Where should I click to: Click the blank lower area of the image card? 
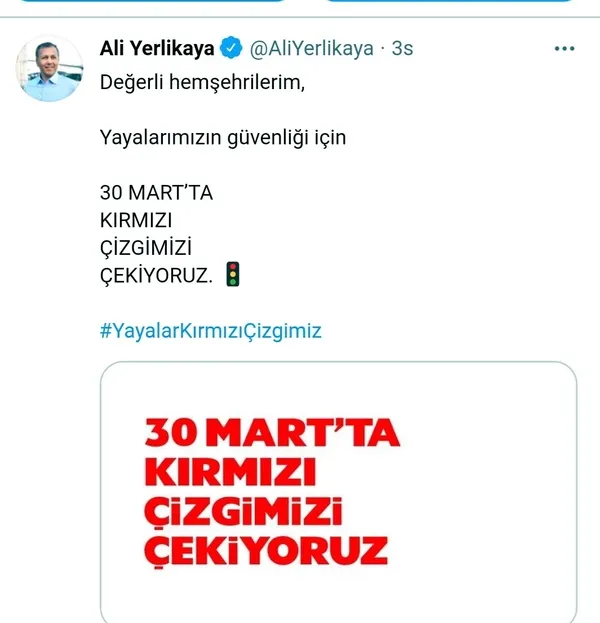coord(339,598)
